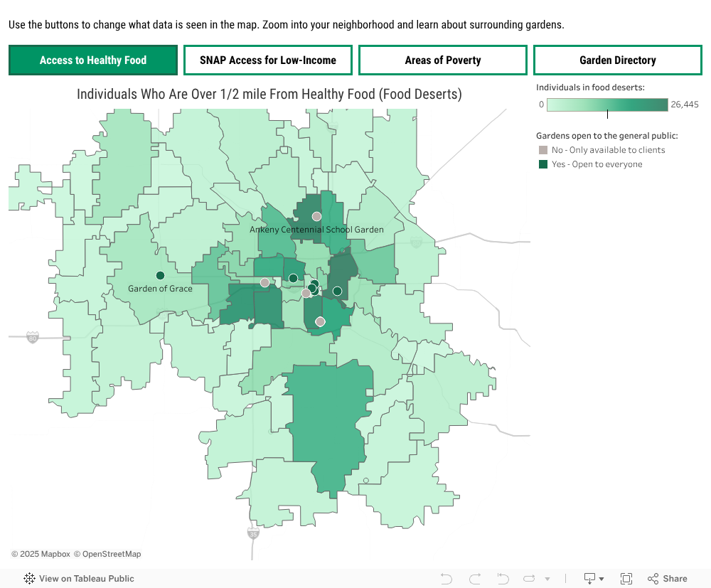Viewport: 711px width, 588px height.
Task: Click the Tableau Public logo icon
Action: point(29,579)
